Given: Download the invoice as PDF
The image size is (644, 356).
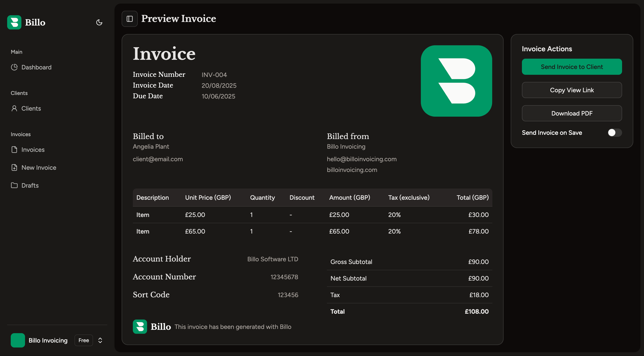Looking at the screenshot, I should pos(572,113).
